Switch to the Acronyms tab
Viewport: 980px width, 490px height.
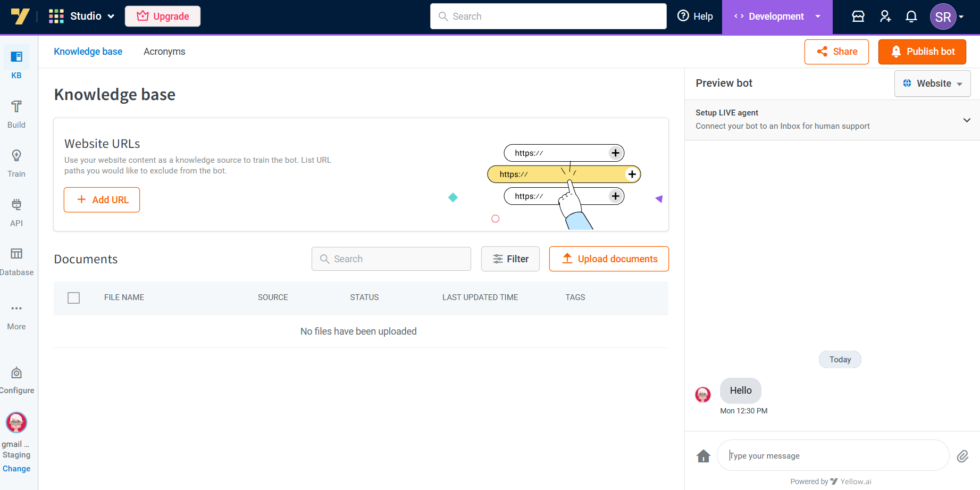[x=164, y=52]
